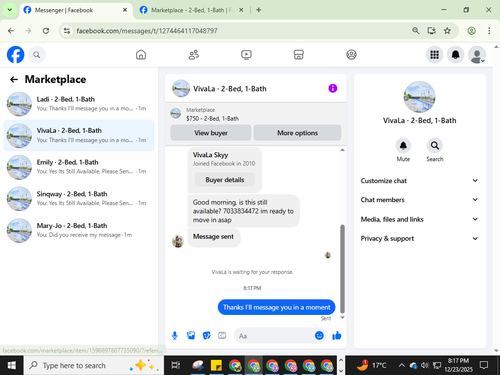Click the View buyer button

coord(211,133)
